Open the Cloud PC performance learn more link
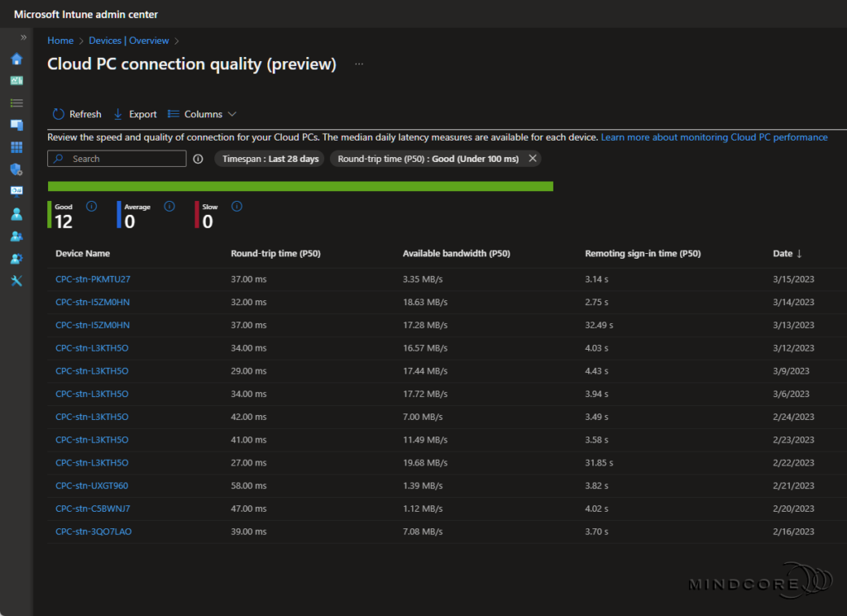 (x=713, y=137)
